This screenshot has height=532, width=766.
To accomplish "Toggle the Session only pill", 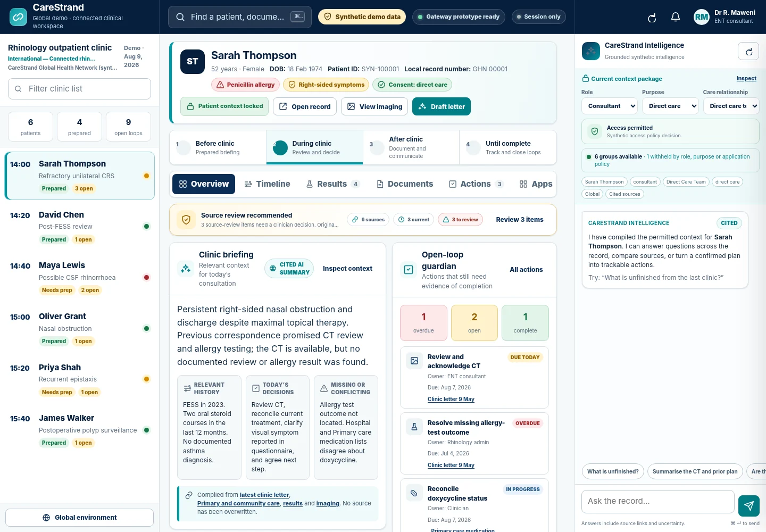I will [x=539, y=17].
